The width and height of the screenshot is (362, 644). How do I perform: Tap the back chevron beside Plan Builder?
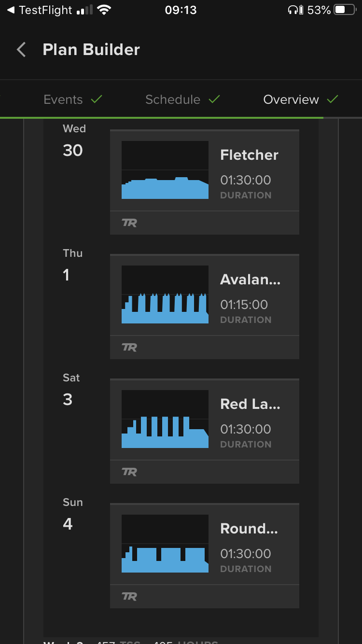21,49
